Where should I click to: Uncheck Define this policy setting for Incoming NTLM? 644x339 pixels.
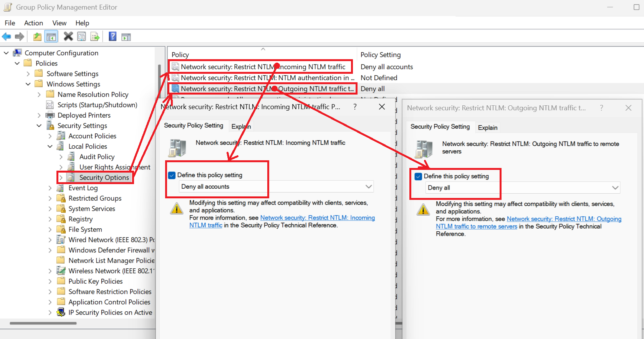click(x=172, y=175)
